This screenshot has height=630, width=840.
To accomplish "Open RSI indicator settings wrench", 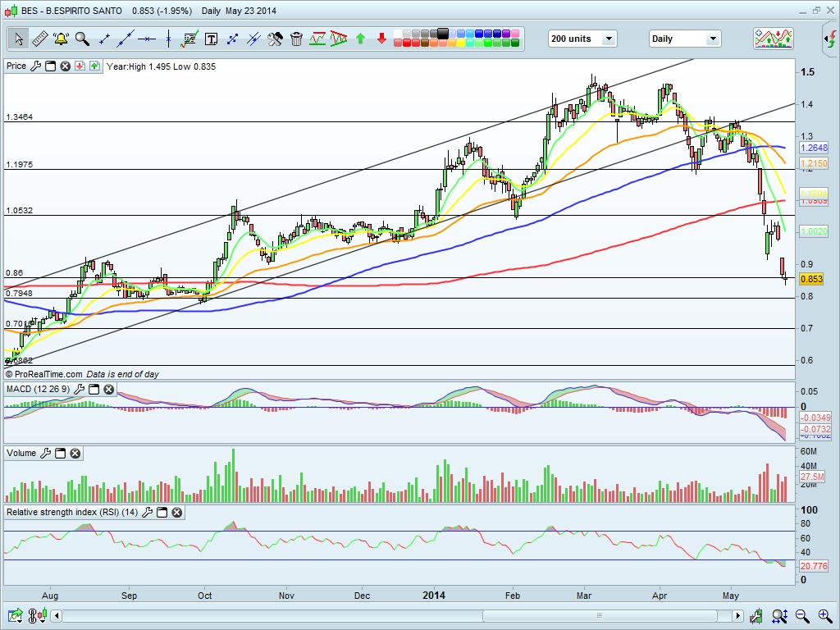I will pyautogui.click(x=147, y=512).
